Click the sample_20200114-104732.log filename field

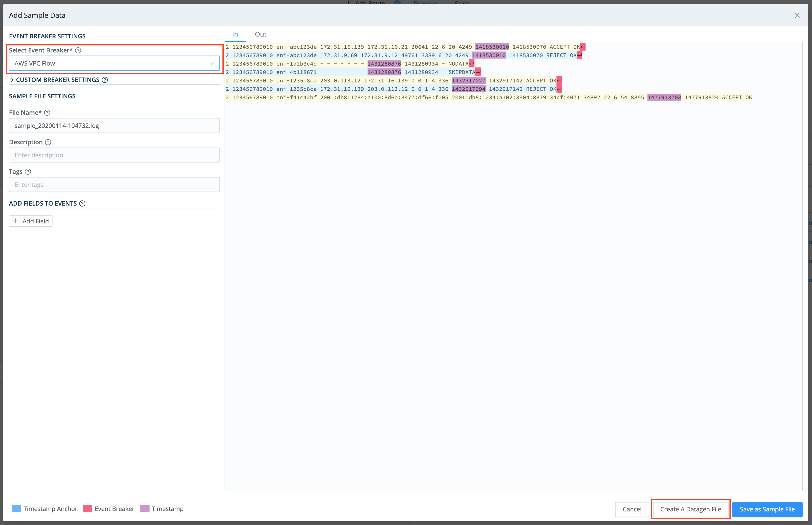click(x=114, y=126)
